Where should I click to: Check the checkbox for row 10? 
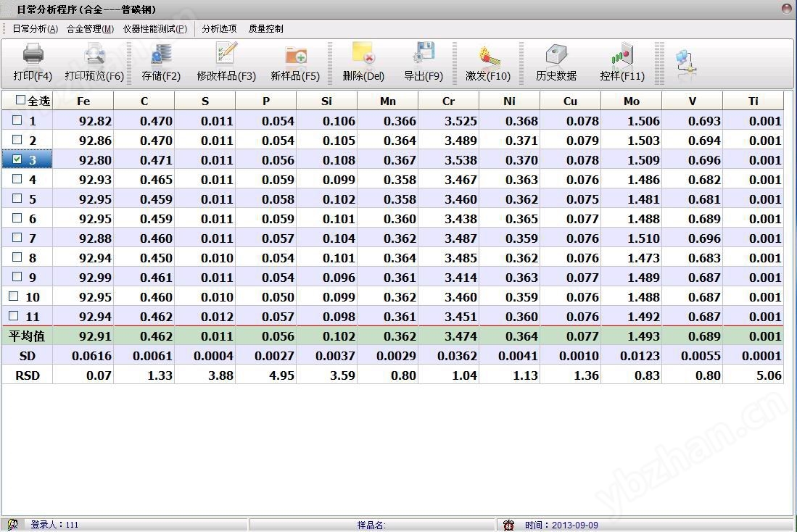tap(13, 296)
